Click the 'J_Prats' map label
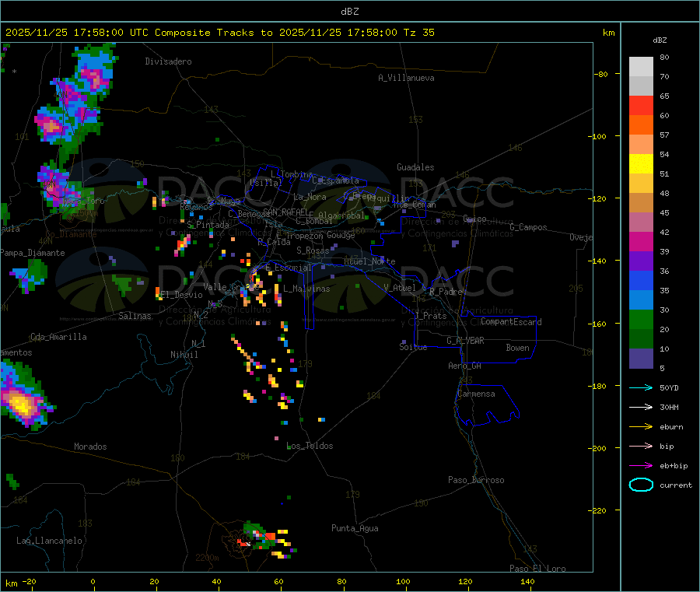This screenshot has height=592, width=700. 430,316
